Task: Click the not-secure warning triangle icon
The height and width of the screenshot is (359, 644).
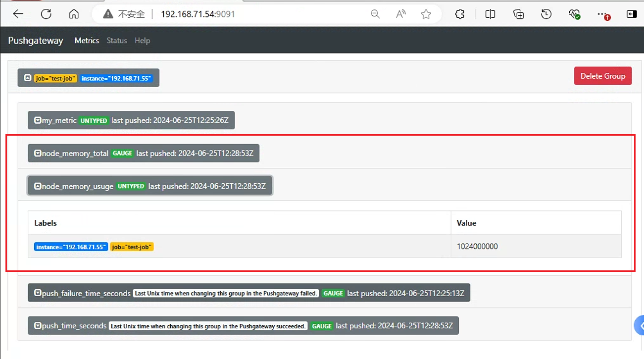Action: click(x=108, y=14)
